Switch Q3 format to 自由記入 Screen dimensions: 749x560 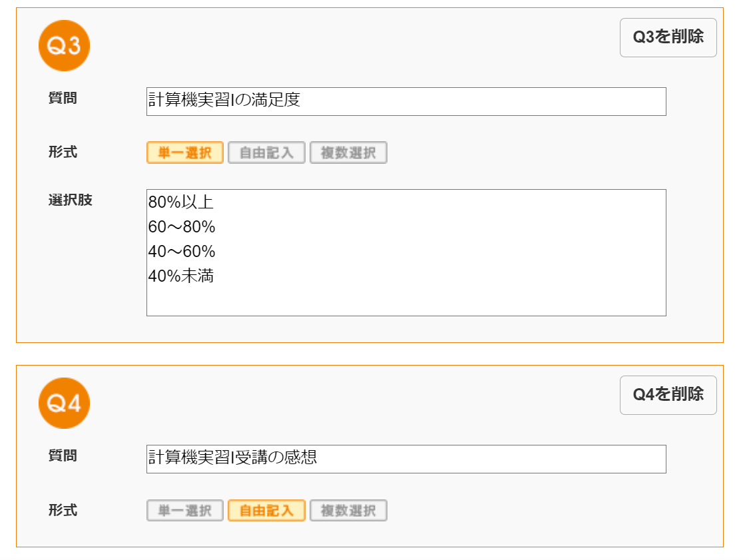coord(266,153)
